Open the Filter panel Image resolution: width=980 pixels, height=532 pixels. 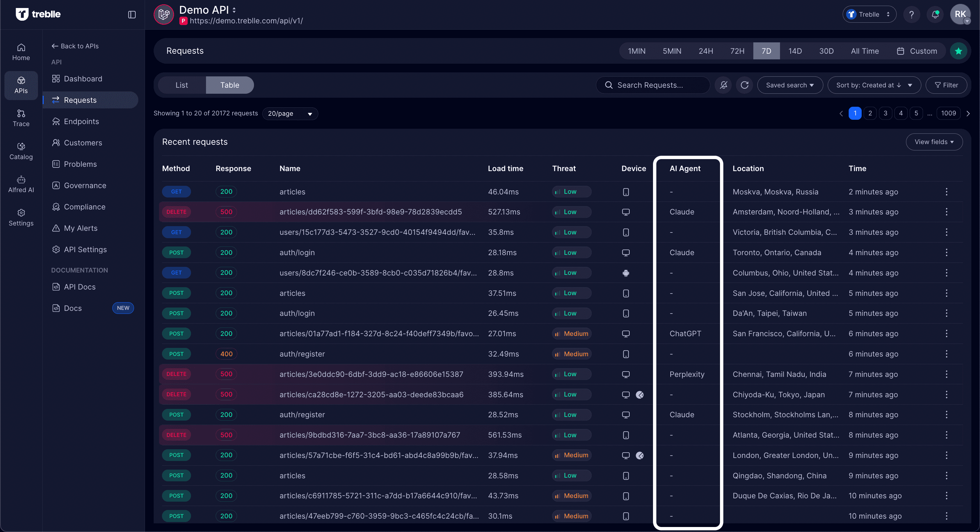(946, 85)
